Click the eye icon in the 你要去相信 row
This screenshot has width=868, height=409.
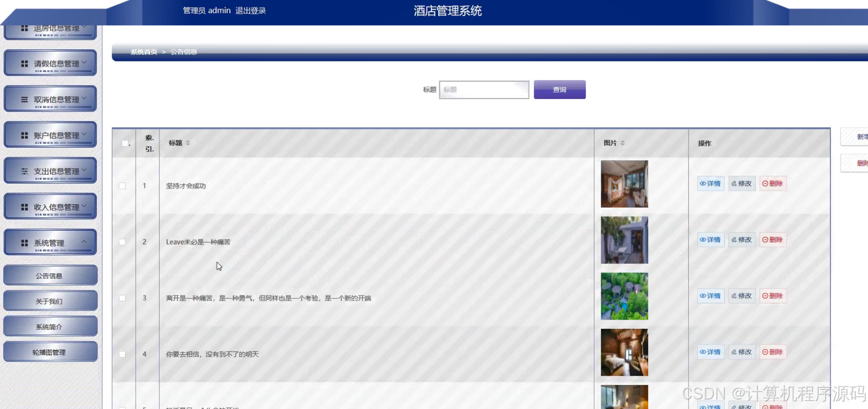coord(703,352)
